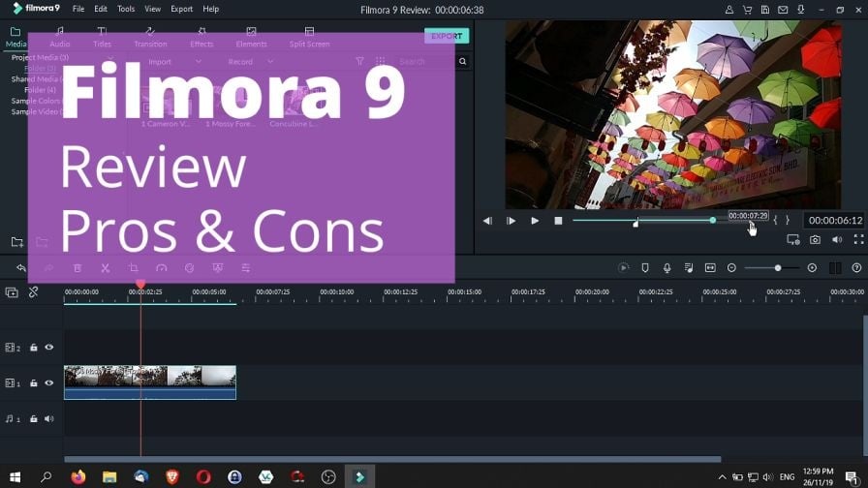The image size is (868, 488).
Task: Click the timeline horizontal scrollbar
Action: coord(392,459)
